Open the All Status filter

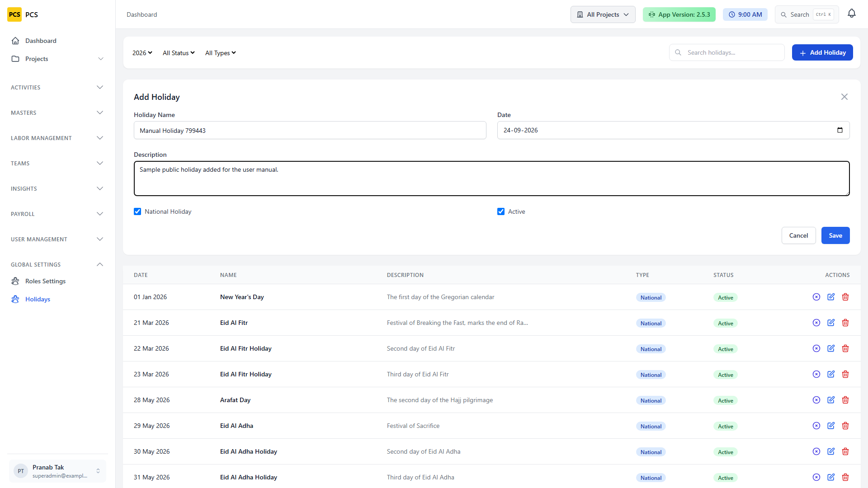(179, 53)
